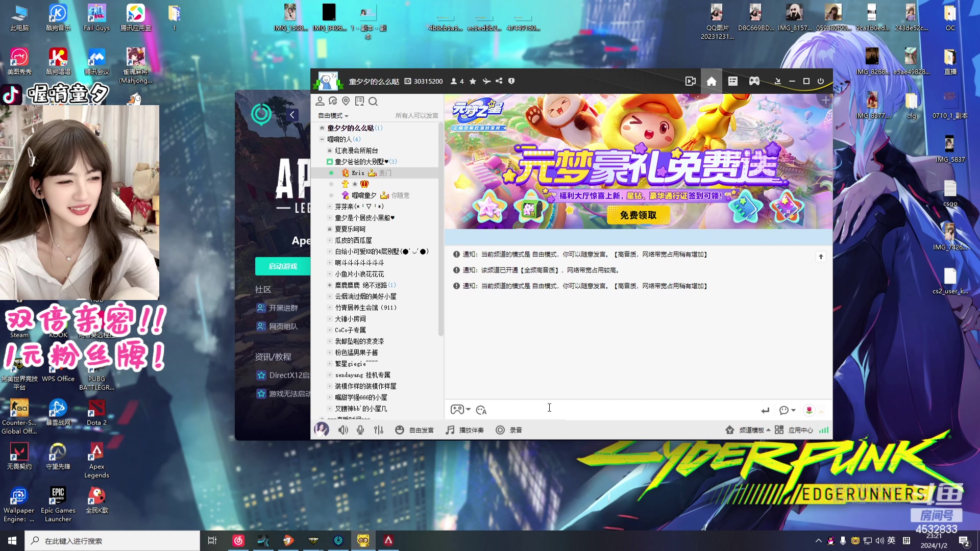Image resolution: width=980 pixels, height=551 pixels.
Task: Start 录音 recording
Action: point(509,430)
